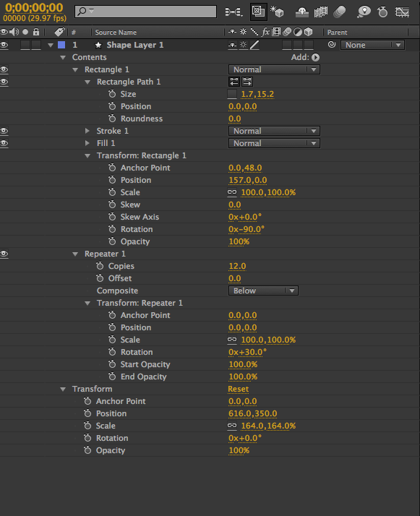Image resolution: width=420 pixels, height=516 pixels.
Task: Click the search magnifier icon
Action: click(x=82, y=11)
